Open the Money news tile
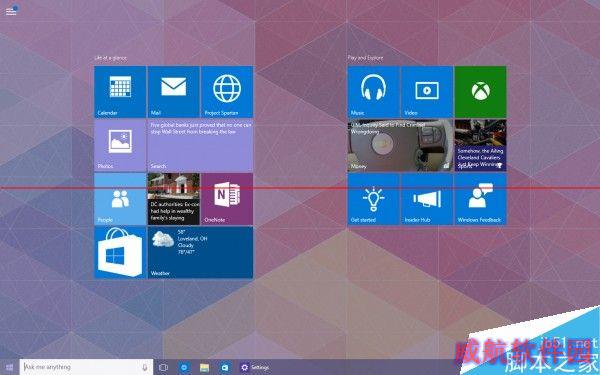Screen dimensions: 600x375 400,145
